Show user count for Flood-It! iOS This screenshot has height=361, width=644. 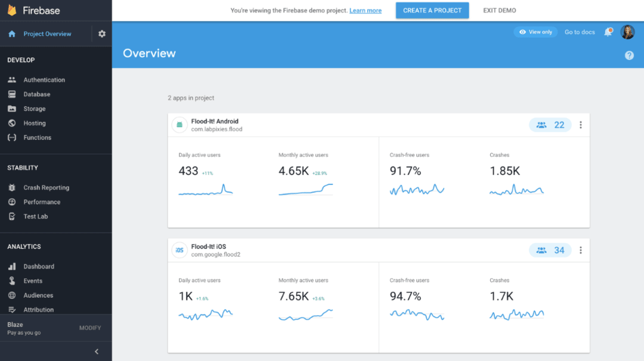click(x=550, y=250)
